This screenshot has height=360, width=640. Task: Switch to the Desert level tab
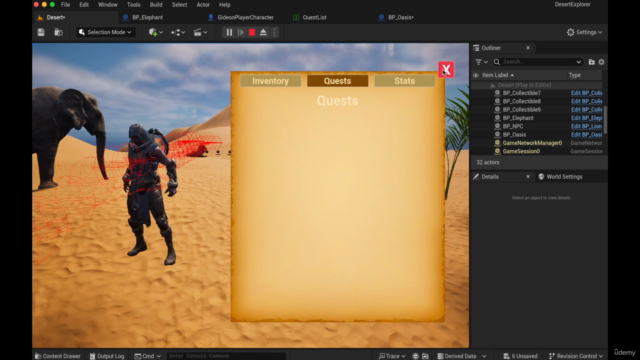[x=56, y=18]
